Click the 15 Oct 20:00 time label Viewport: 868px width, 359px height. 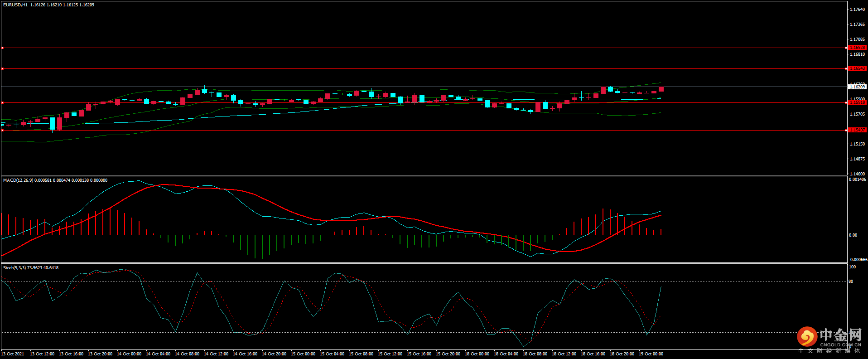(448, 354)
